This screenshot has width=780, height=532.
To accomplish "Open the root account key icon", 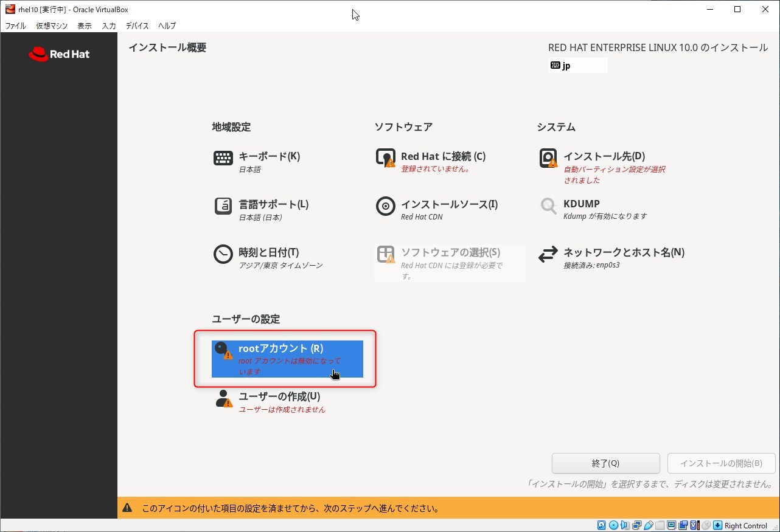I will click(223, 350).
